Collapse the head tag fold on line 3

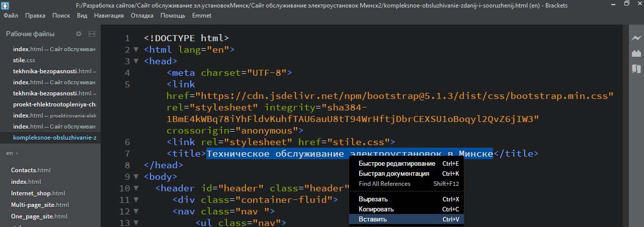click(136, 61)
